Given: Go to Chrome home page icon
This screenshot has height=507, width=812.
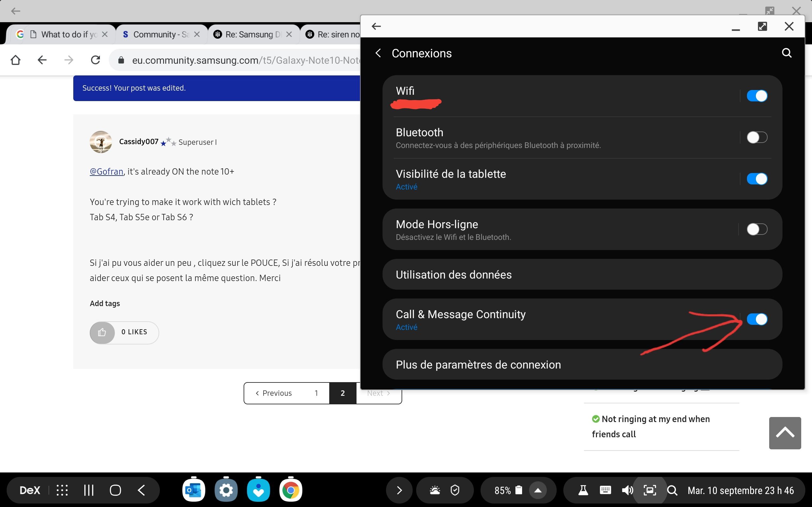Looking at the screenshot, I should [16, 60].
